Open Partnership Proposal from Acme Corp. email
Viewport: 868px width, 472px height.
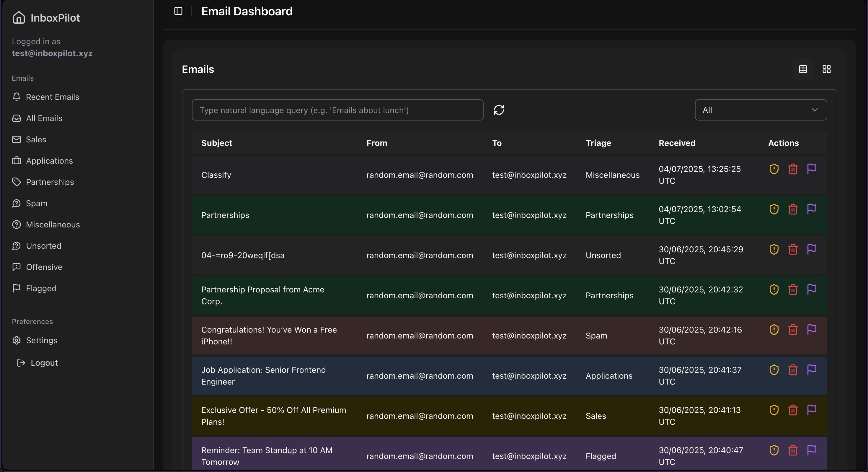(x=263, y=295)
